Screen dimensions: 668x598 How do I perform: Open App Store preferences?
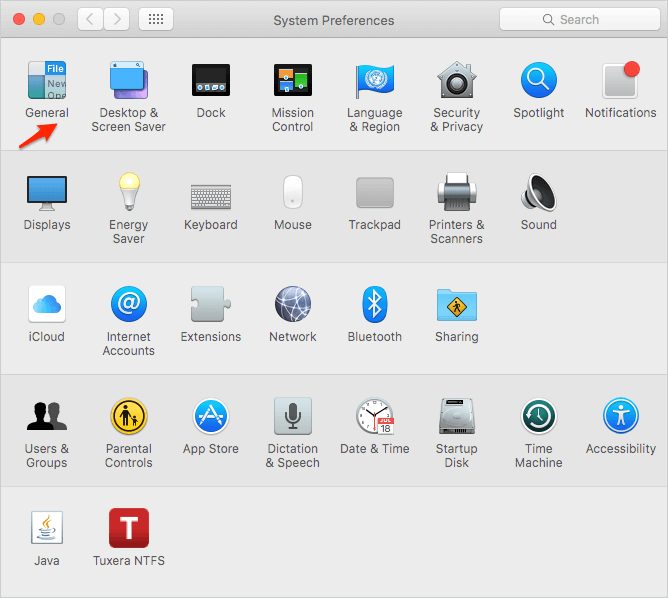211,416
